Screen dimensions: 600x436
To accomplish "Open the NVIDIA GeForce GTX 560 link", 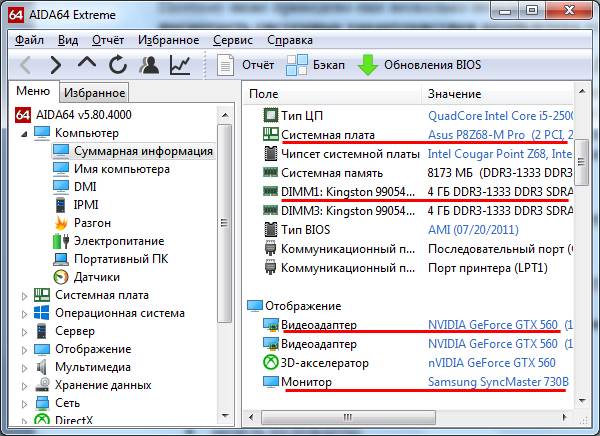I will [491, 325].
